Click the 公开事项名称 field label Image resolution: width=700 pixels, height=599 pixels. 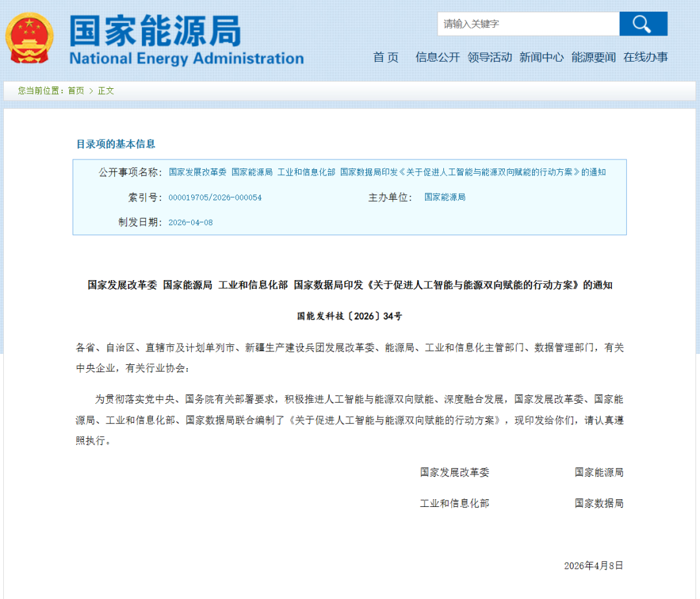130,172
